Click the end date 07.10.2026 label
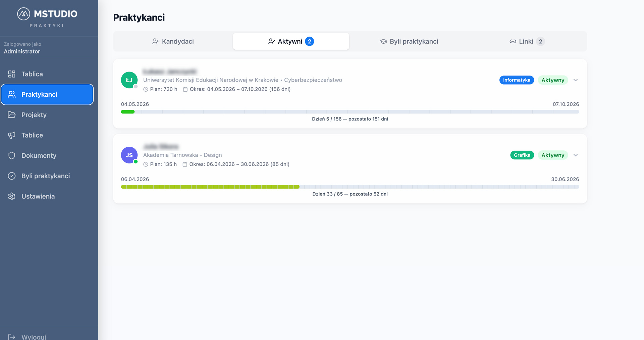644x340 pixels. 566,104
